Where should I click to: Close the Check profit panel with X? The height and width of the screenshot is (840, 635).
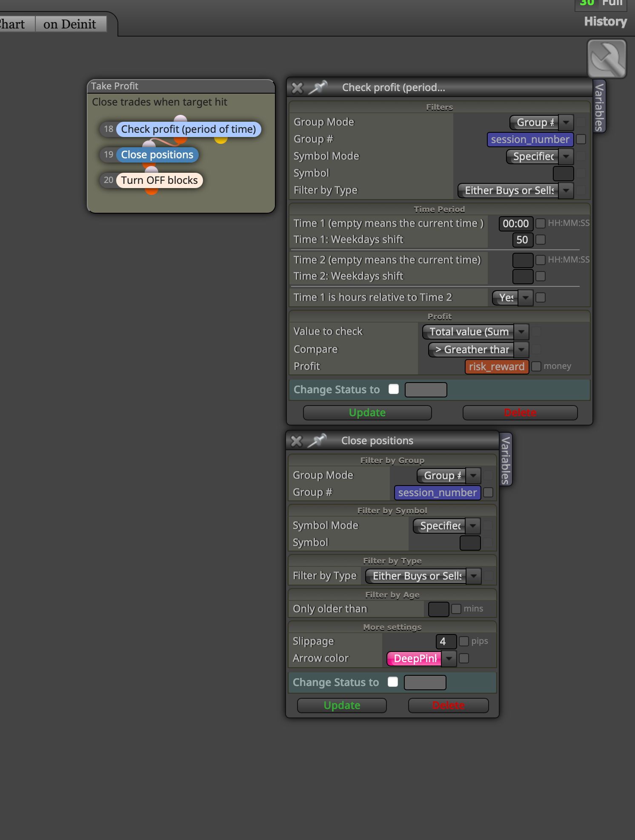coord(297,88)
